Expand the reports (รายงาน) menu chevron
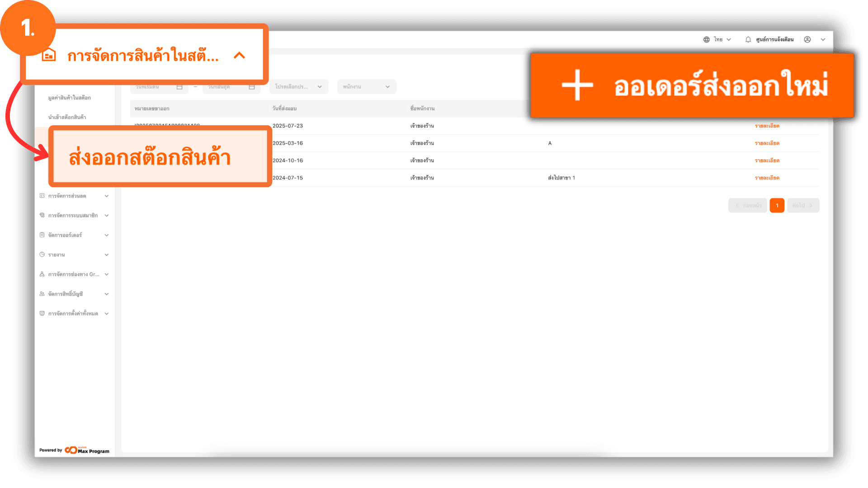 tap(107, 255)
